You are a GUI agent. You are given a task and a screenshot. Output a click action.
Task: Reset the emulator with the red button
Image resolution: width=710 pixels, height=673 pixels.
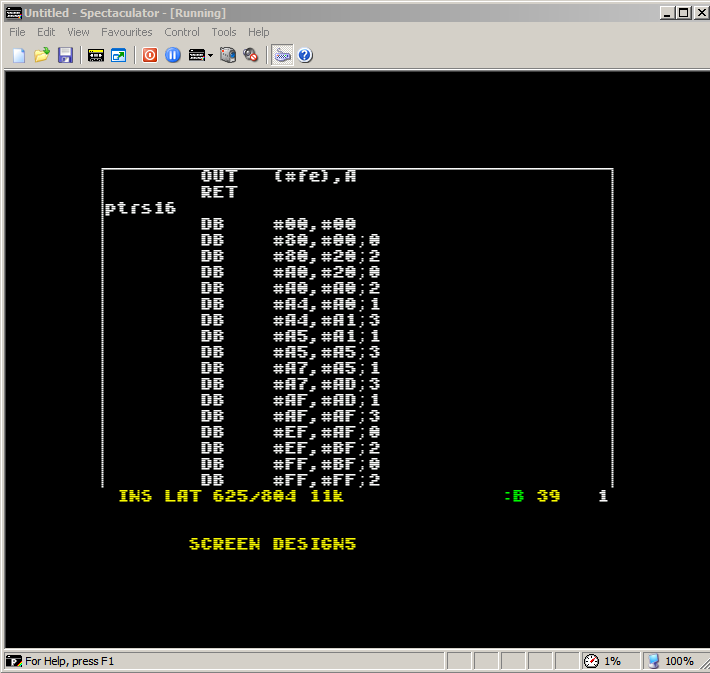pyautogui.click(x=150, y=55)
